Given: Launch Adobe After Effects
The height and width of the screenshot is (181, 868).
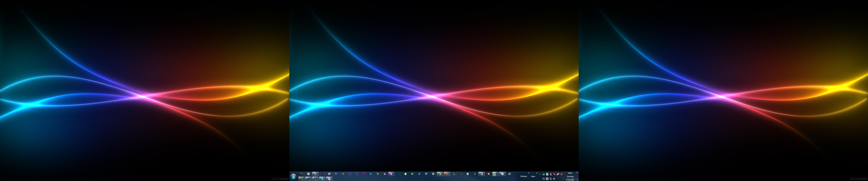Looking at the screenshot, I should (x=350, y=174).
